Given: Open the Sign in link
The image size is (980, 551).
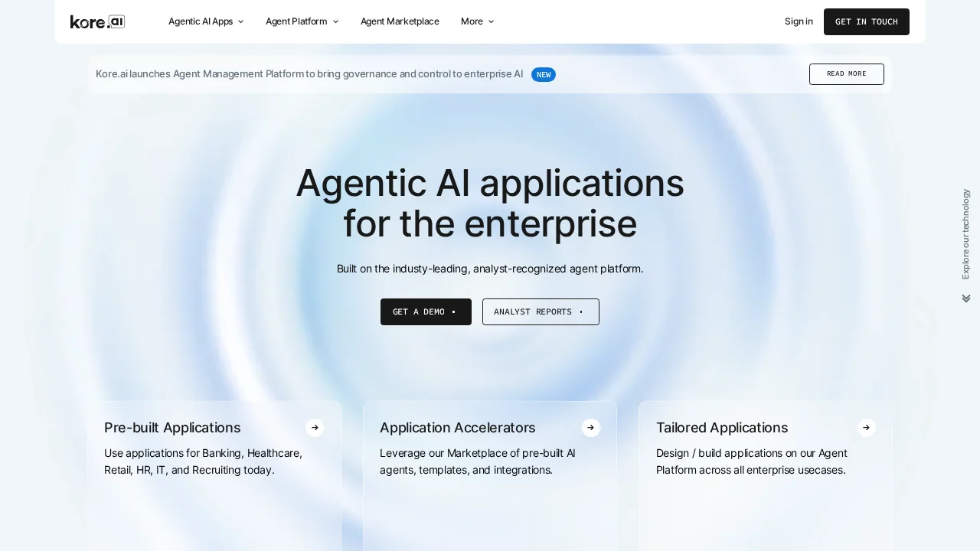Looking at the screenshot, I should click(799, 21).
